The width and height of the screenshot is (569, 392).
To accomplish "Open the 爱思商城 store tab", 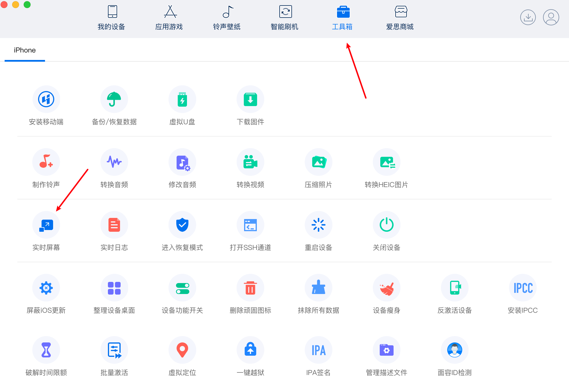I will (x=400, y=18).
